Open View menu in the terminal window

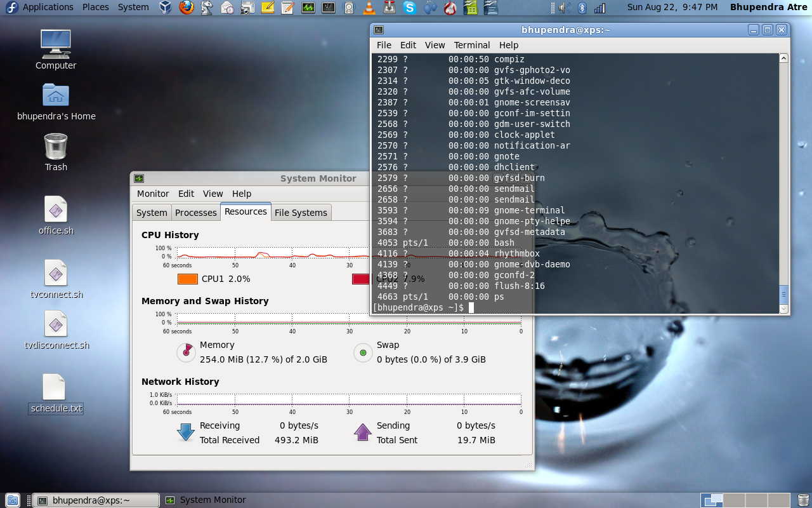click(x=435, y=45)
